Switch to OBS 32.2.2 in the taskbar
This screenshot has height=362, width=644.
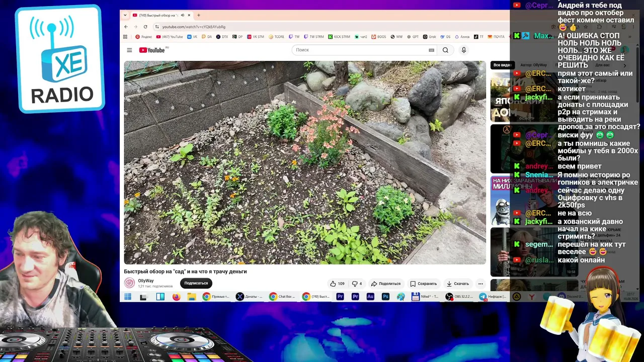(459, 297)
